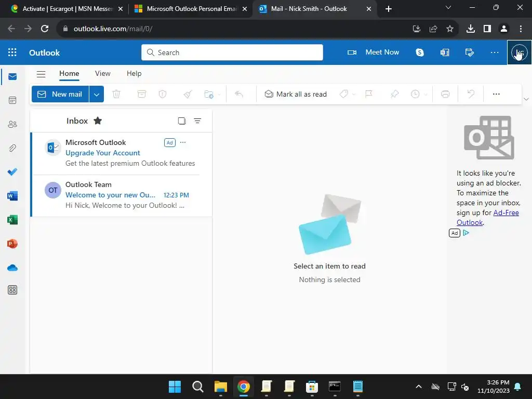Open the Filter dropdown in Inbox header
This screenshot has width=532, height=399.
[197, 121]
